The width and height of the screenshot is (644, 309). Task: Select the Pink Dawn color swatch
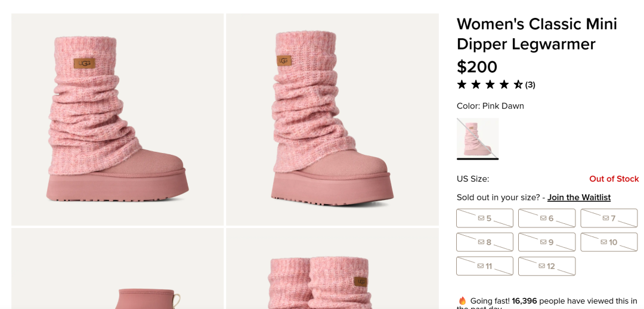[478, 138]
